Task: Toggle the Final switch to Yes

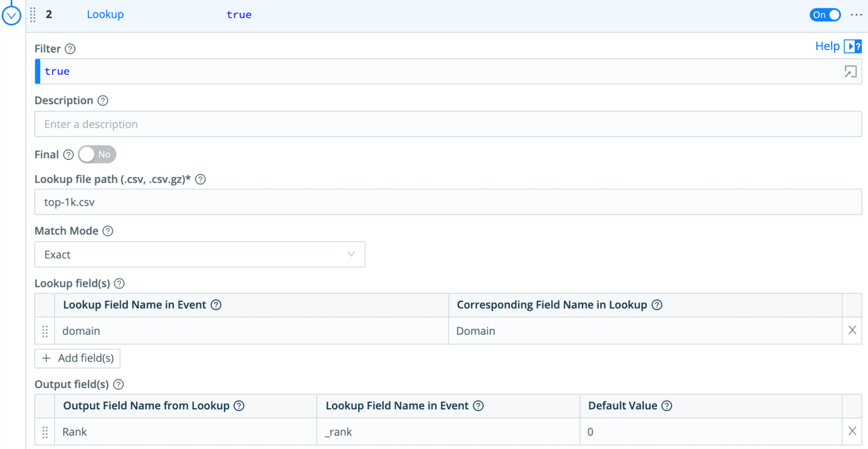Action: pyautogui.click(x=97, y=154)
